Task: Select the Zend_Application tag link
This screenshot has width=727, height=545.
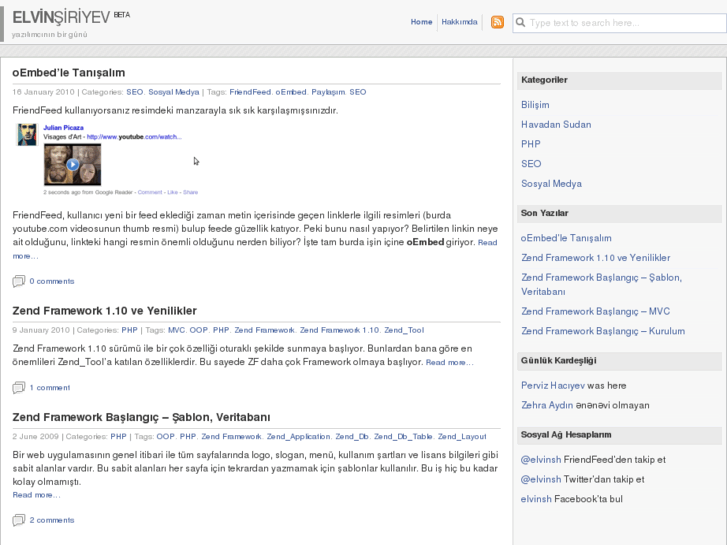Action: [x=298, y=436]
